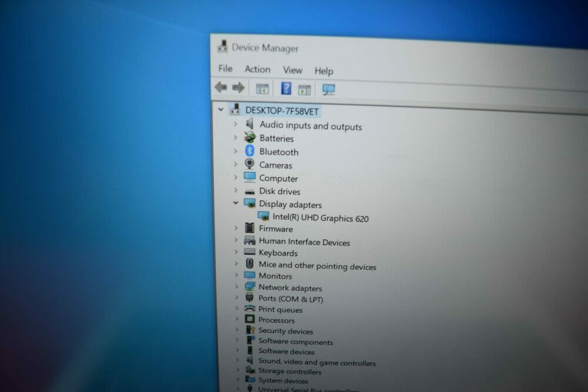The height and width of the screenshot is (392, 588).
Task: Expand the arrow next to System devices
Action: 238,379
